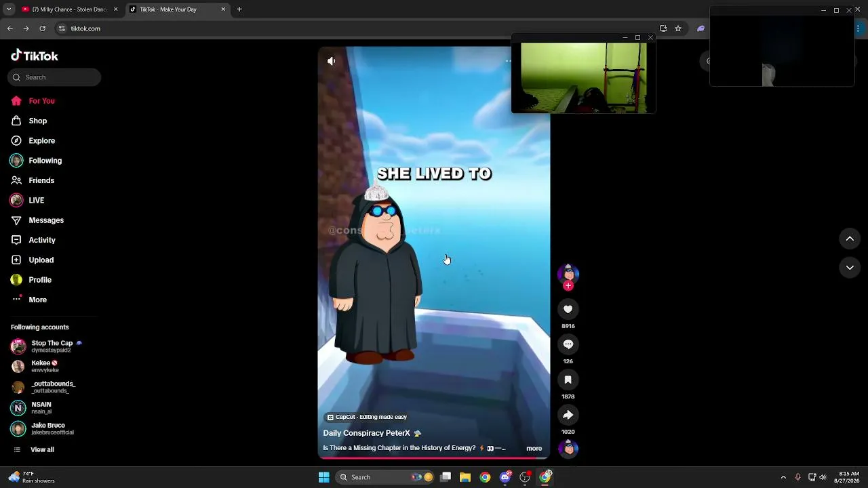The image size is (868, 488).
Task: Like the video with the heart icon
Action: point(568,309)
